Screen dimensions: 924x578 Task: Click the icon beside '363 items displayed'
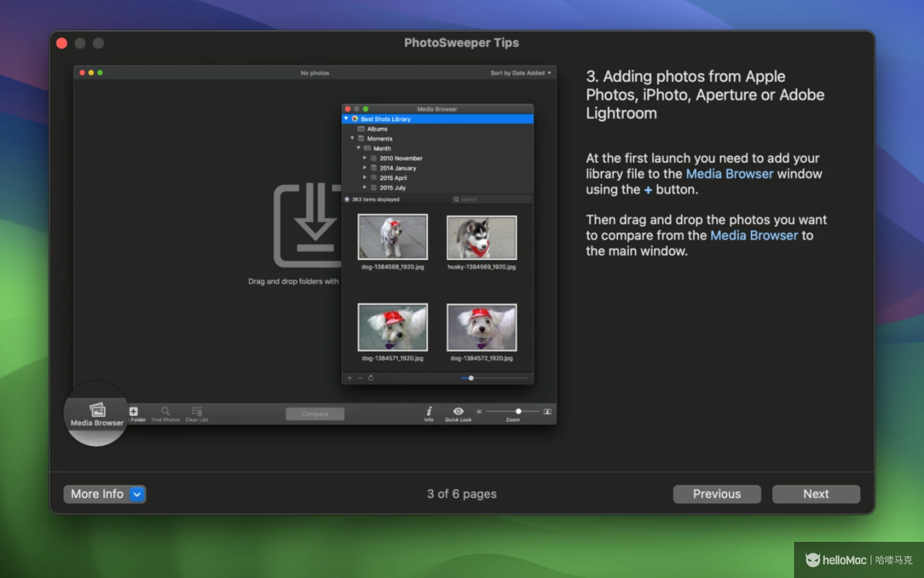pyautogui.click(x=347, y=199)
